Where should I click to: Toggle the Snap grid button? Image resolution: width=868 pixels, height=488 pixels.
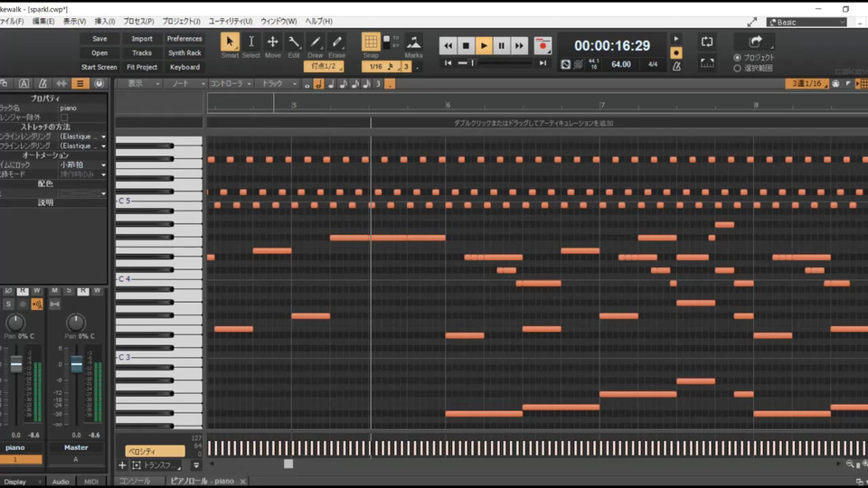(x=371, y=42)
